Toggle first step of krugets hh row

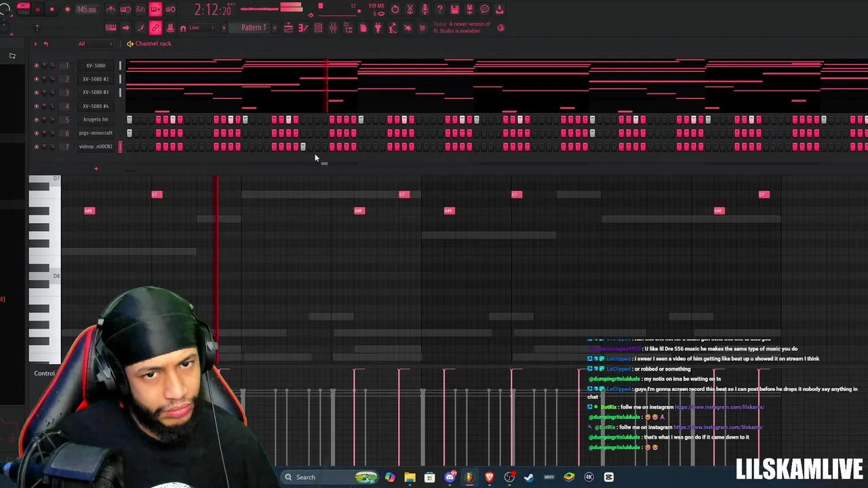129,120
